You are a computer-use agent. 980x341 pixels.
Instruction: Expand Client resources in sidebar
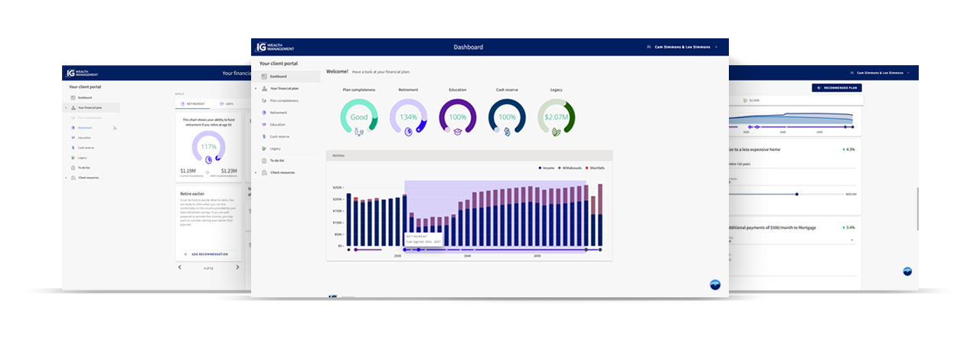[x=256, y=172]
